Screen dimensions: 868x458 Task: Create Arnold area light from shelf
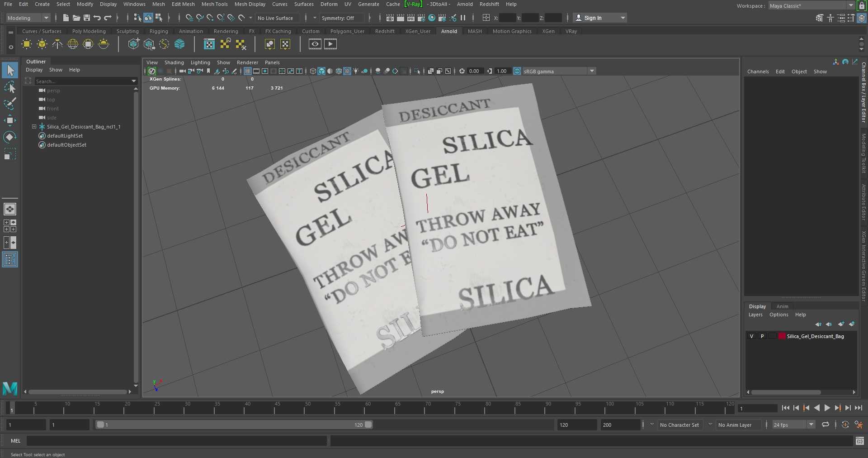pyautogui.click(x=27, y=44)
